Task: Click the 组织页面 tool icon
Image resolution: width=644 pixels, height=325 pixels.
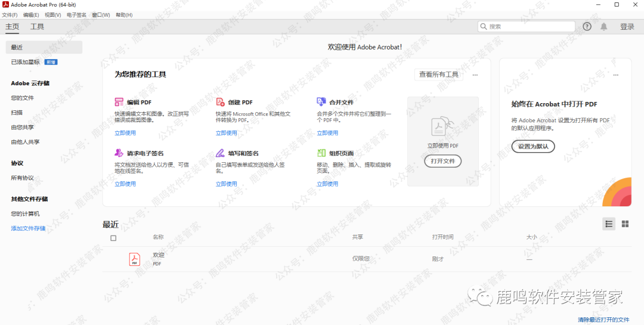Action: coord(321,153)
